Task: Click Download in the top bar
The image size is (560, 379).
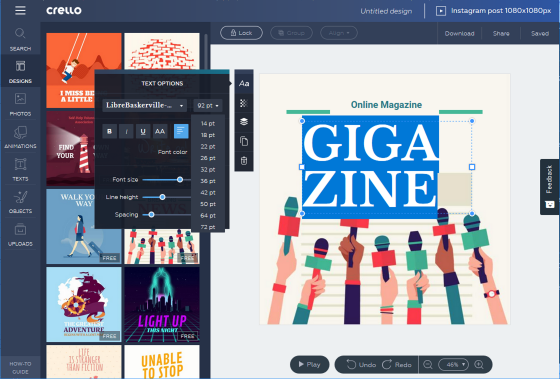Action: (x=459, y=33)
